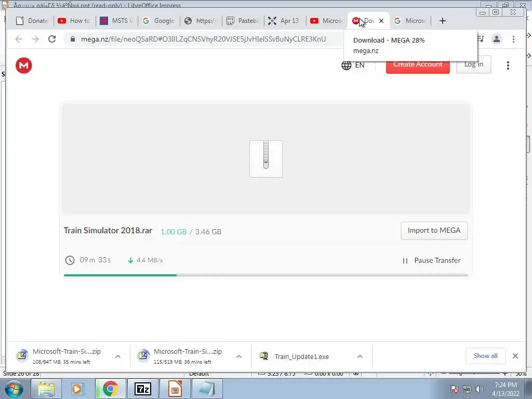Screen dimensions: 532x399
Task: Click the volume speaker tray icon
Action: tap(479, 389)
